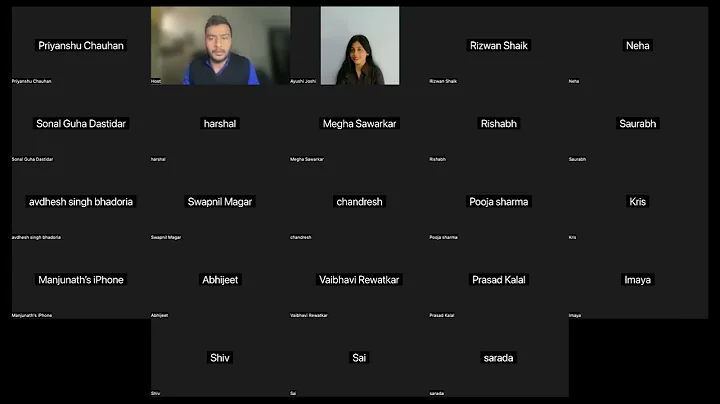Select Megha Sawarkar participant tile

360,123
